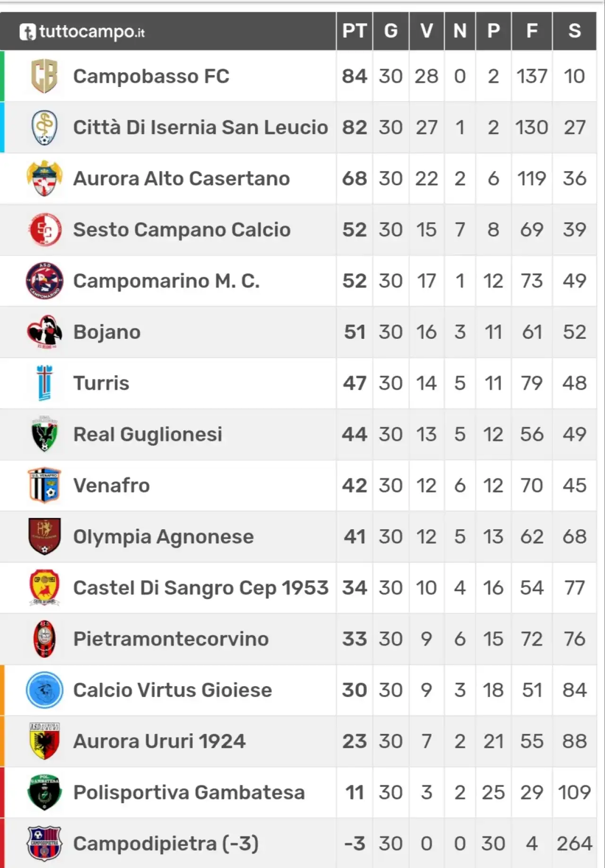This screenshot has width=605, height=868.
Task: Click the Campobasso FC team crest
Action: [44, 76]
